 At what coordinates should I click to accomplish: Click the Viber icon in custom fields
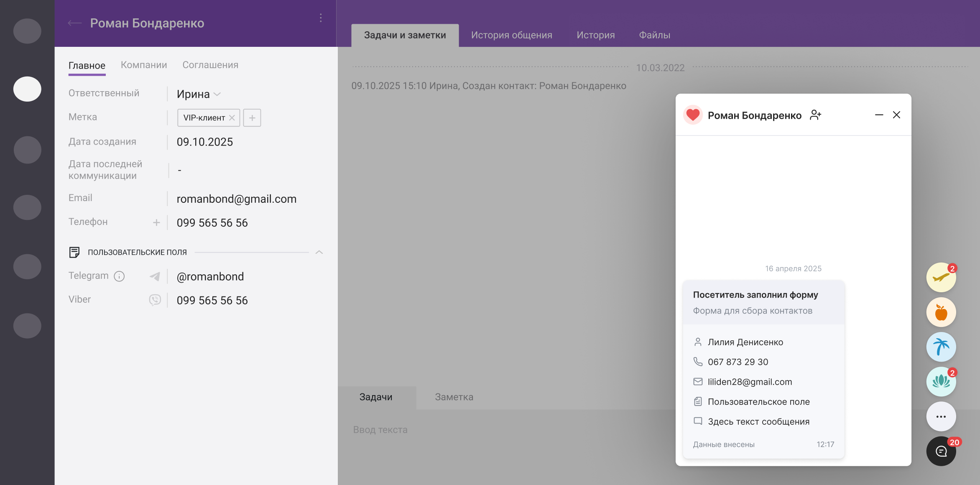pos(155,300)
